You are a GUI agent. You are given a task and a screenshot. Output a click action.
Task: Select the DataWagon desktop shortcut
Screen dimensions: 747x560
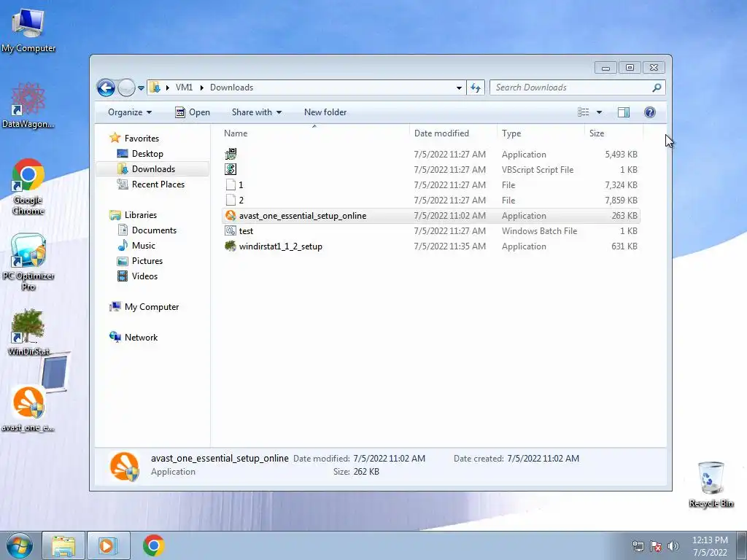click(x=28, y=105)
